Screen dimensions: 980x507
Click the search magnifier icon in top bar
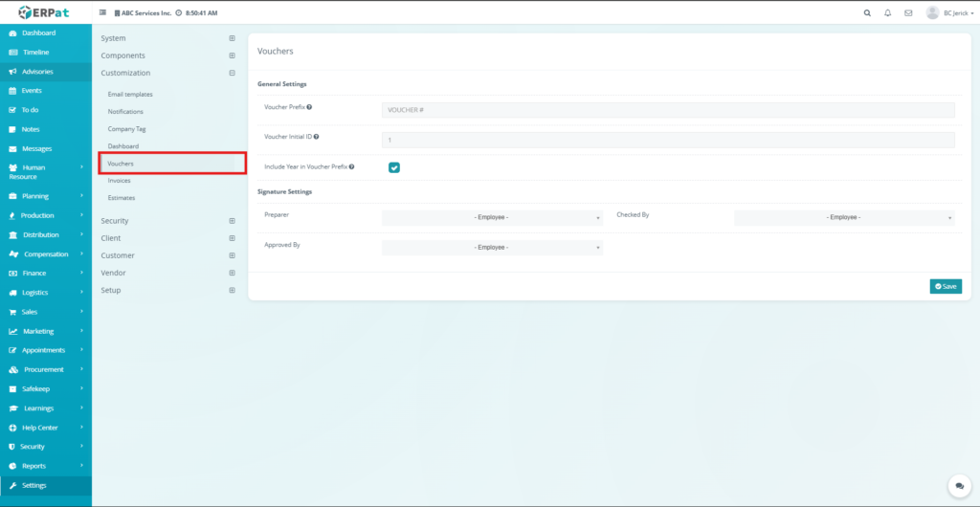coord(867,13)
